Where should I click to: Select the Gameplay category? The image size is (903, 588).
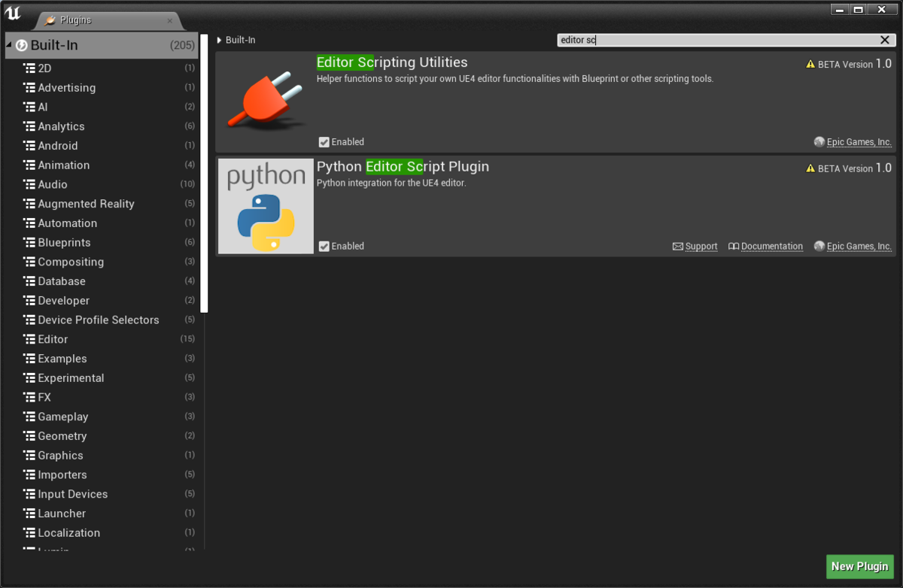point(102,417)
